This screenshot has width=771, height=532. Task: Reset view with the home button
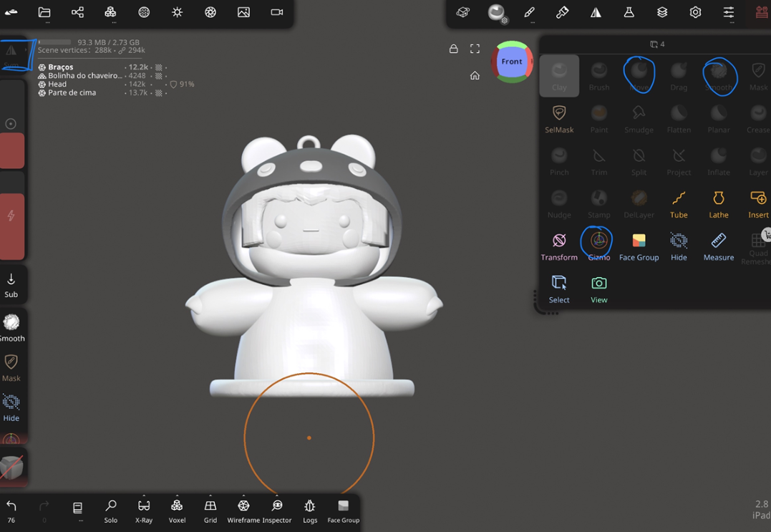point(475,75)
